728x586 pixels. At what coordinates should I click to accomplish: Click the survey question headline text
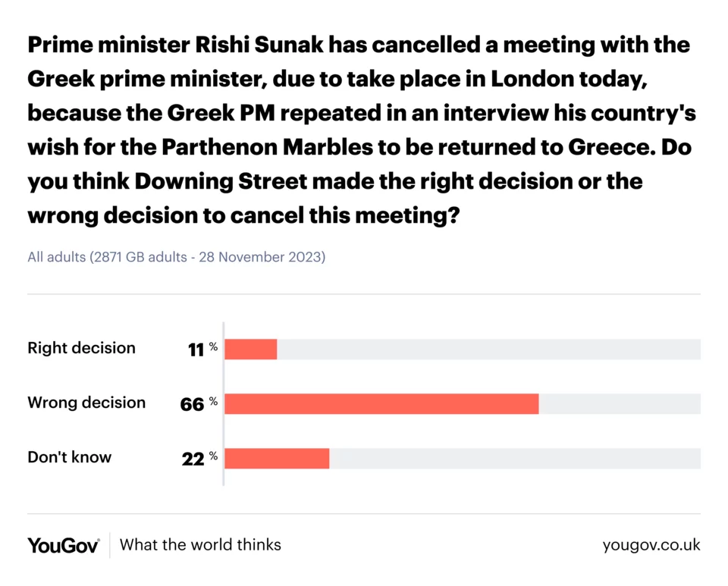360,130
